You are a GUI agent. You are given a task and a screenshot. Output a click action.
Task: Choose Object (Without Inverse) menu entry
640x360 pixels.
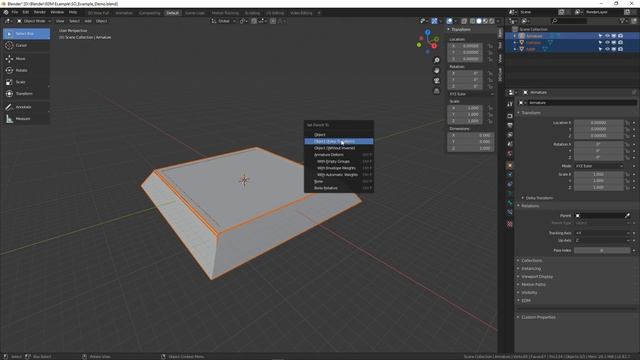coord(339,148)
